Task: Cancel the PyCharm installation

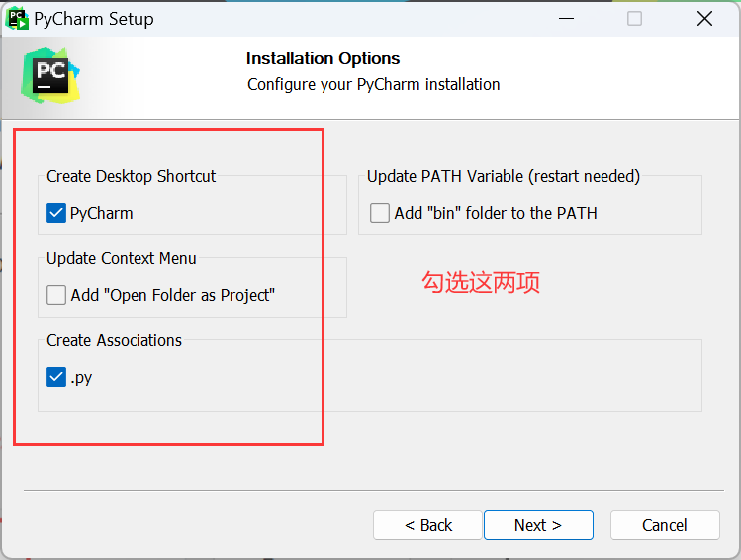Action: coord(664,525)
